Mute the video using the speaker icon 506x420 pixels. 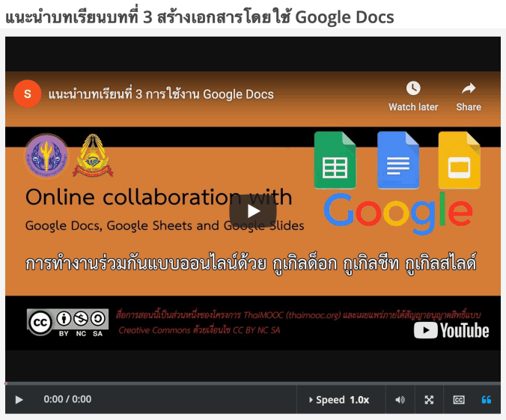click(400, 400)
